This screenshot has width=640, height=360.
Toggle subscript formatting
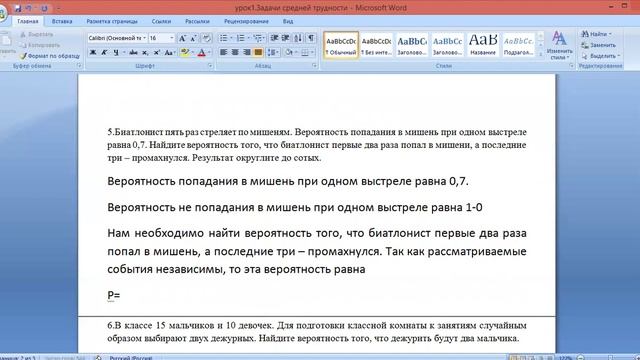(145, 53)
